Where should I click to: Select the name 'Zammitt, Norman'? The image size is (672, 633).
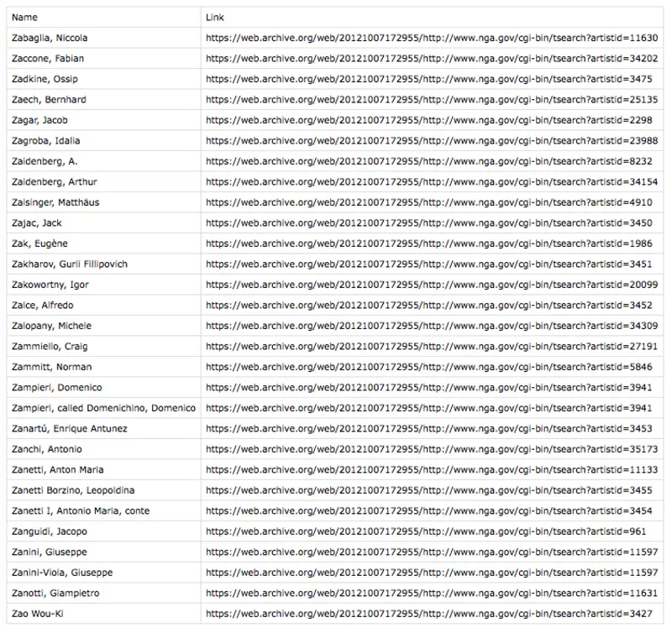(x=51, y=367)
